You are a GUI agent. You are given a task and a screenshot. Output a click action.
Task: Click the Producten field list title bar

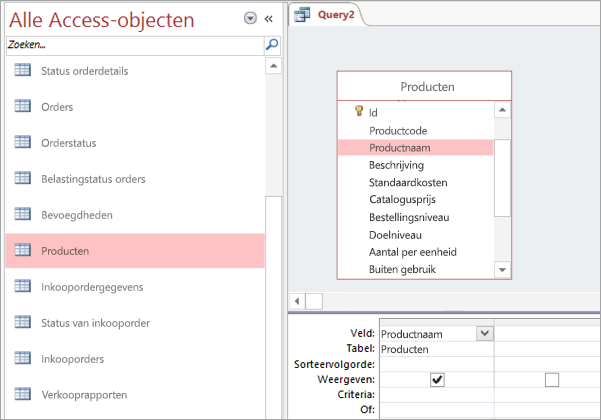coord(424,87)
